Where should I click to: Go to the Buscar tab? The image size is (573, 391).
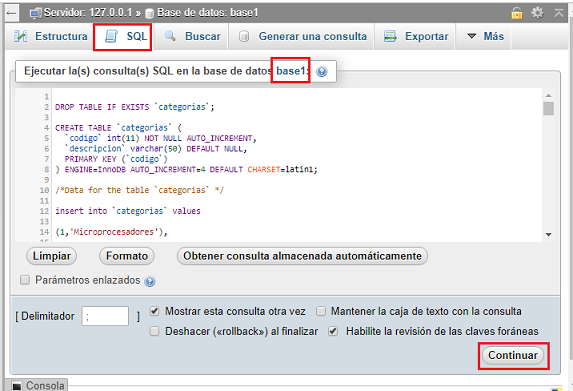192,37
